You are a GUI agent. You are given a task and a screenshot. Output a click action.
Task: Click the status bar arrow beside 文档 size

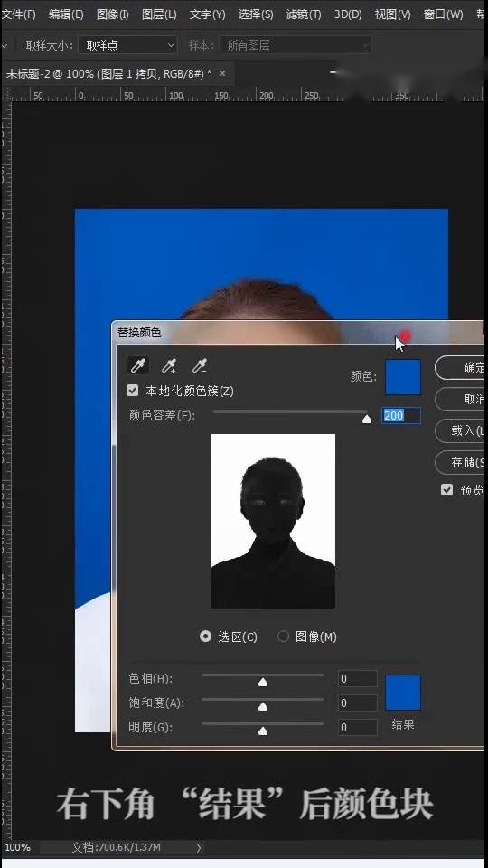click(199, 847)
